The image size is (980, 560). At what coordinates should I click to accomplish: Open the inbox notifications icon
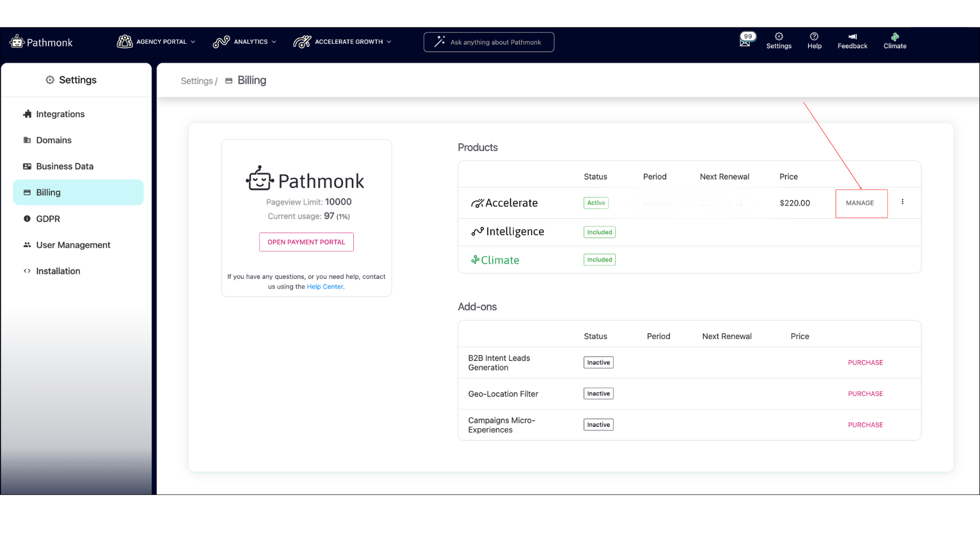point(746,40)
